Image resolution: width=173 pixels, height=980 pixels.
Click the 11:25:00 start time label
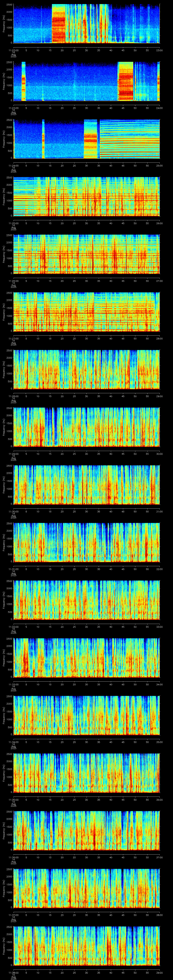(x=13, y=223)
